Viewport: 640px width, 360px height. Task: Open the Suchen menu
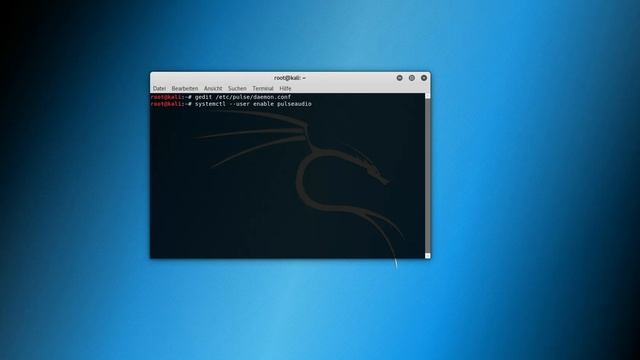click(237, 89)
